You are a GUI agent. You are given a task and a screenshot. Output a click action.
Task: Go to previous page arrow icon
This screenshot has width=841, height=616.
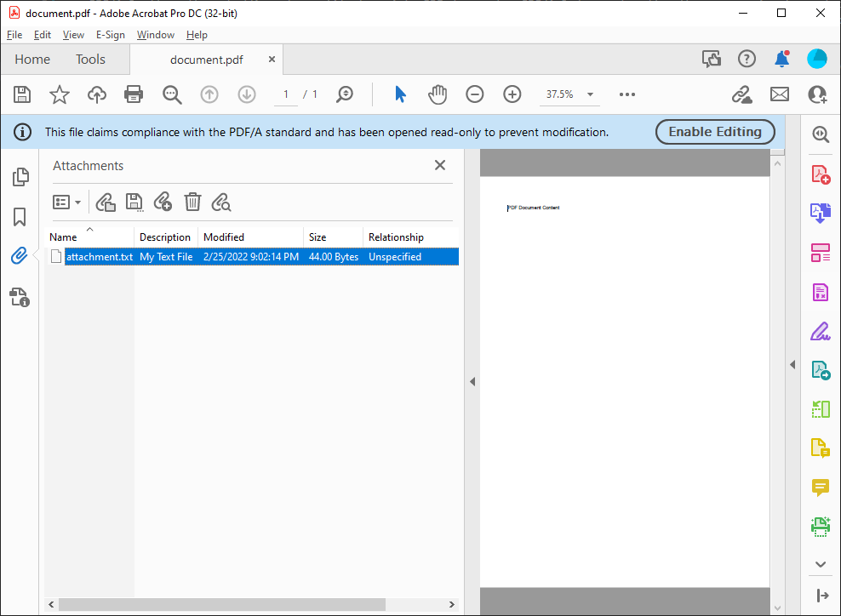(x=209, y=94)
